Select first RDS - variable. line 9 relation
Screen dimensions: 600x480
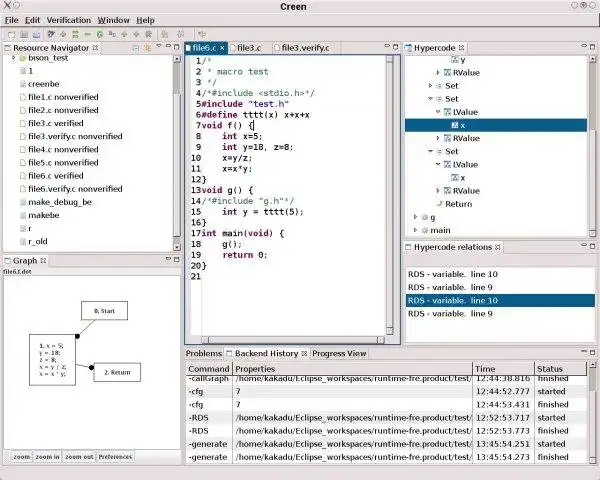click(449, 287)
